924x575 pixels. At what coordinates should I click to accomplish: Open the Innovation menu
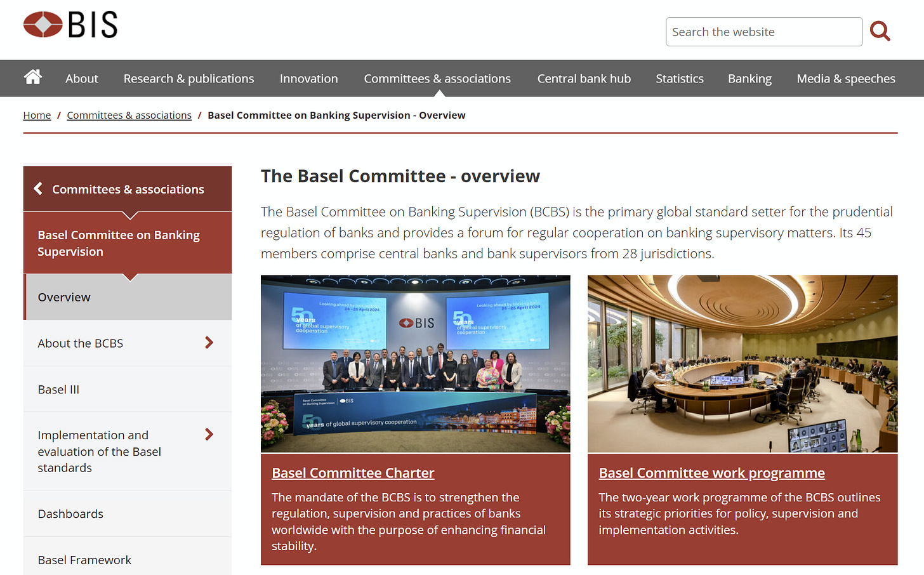tap(309, 79)
